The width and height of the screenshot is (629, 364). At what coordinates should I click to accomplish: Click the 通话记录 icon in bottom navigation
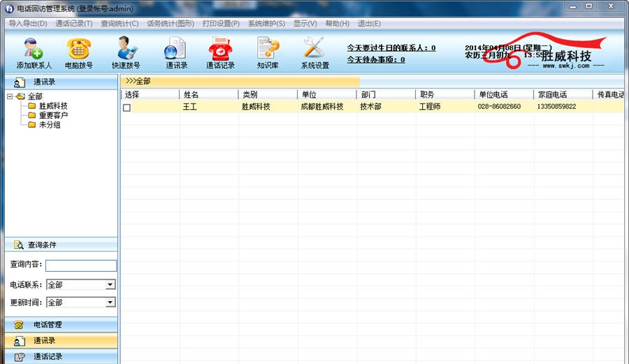(x=20, y=357)
